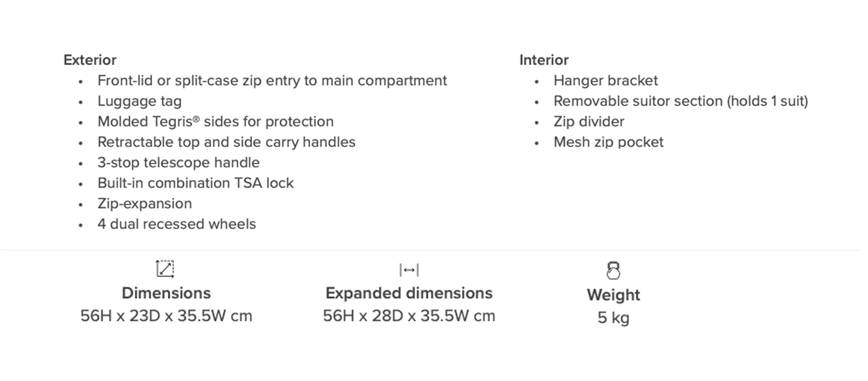This screenshot has width=868, height=381.
Task: Click the Removable suitor section item
Action: (x=681, y=101)
